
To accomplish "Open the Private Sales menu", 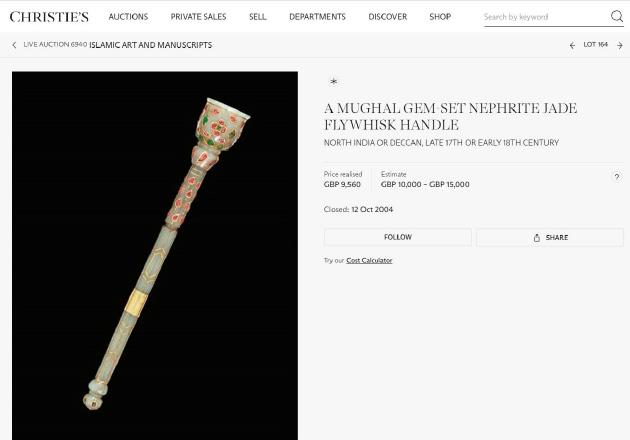I will point(198,17).
